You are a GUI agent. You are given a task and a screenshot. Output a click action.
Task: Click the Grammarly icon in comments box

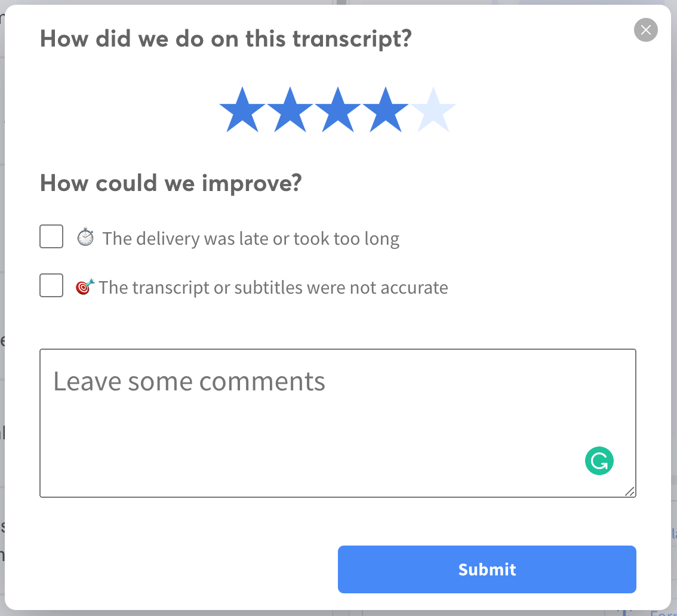tap(599, 461)
